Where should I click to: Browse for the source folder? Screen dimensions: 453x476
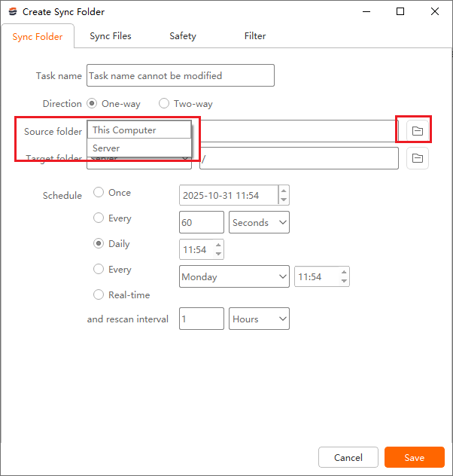coord(418,131)
